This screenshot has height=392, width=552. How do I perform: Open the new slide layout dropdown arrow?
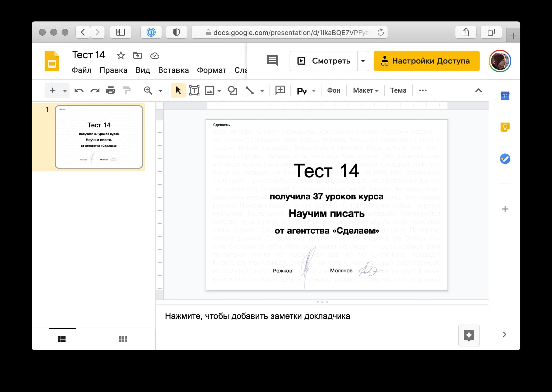pyautogui.click(x=65, y=90)
